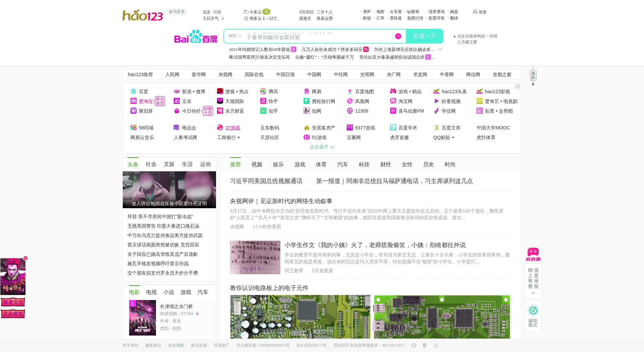Screen dimensions: 644x352
Task: Click the 百度一下 search button
Action: (x=425, y=36)
